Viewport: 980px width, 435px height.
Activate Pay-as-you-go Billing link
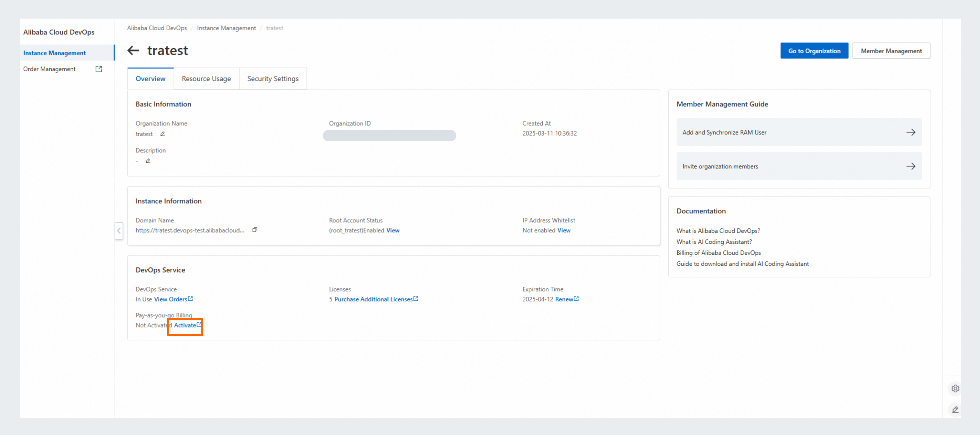click(x=185, y=326)
